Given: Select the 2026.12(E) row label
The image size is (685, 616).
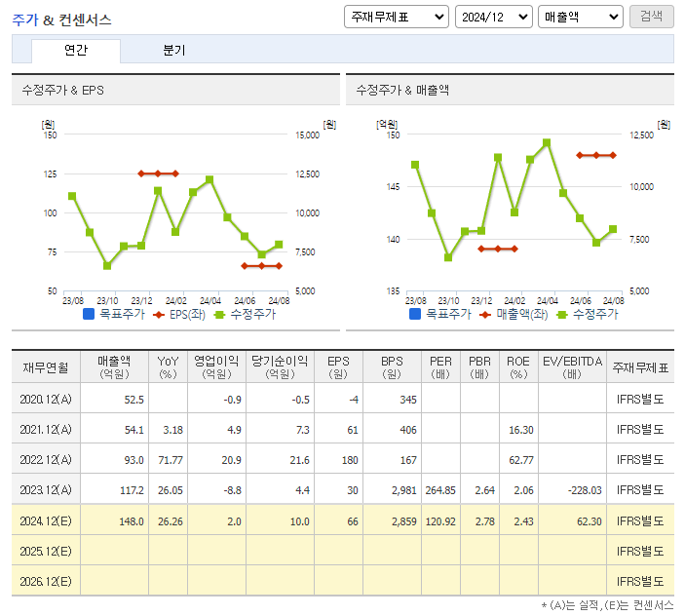Looking at the screenshot, I should tap(46, 581).
